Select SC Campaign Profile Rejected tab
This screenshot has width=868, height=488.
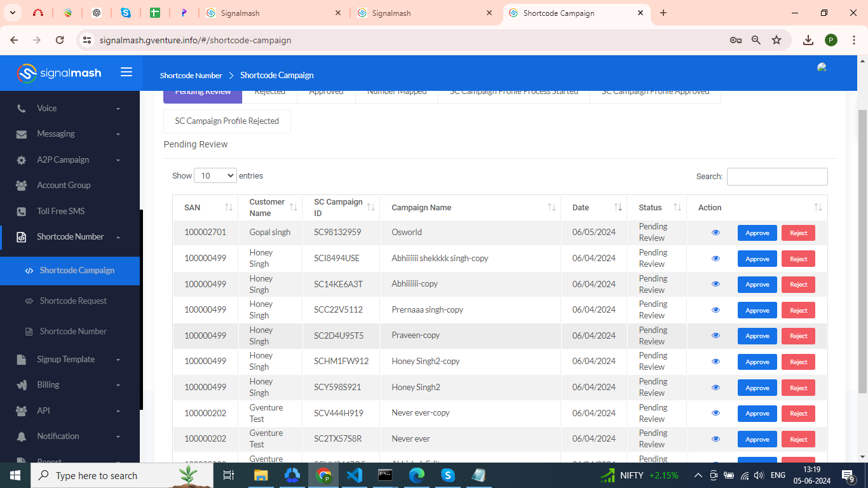tap(227, 121)
